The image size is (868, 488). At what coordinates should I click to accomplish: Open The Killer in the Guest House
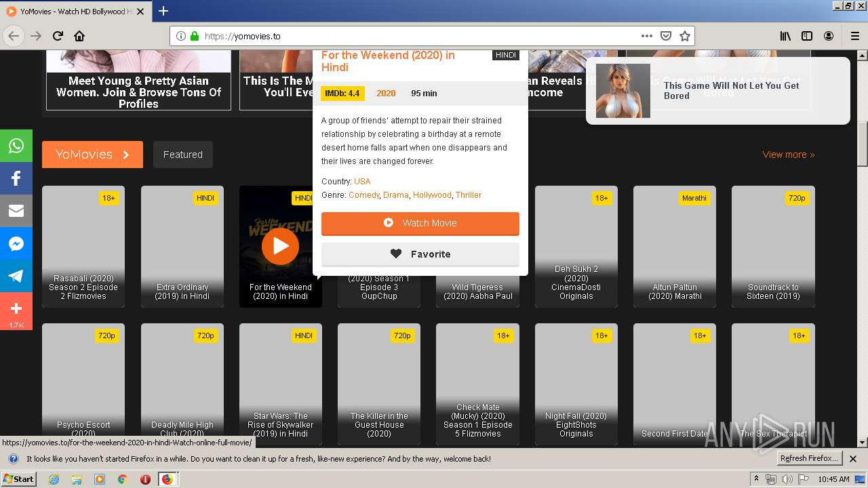[x=379, y=384]
